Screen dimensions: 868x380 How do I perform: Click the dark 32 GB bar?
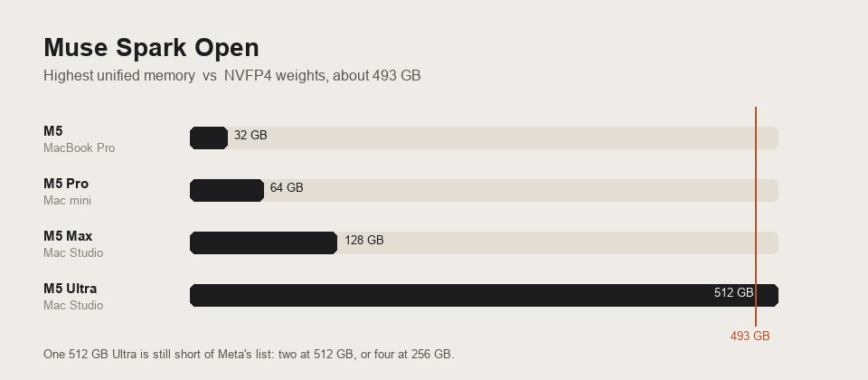(x=209, y=138)
